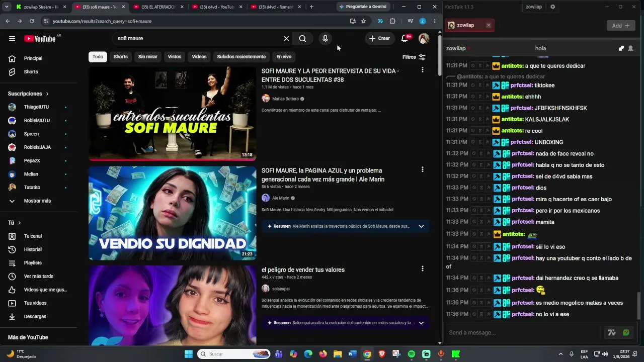Click the YouTube search magnifier button
Viewport: 644px width, 362px height.
pos(302,39)
